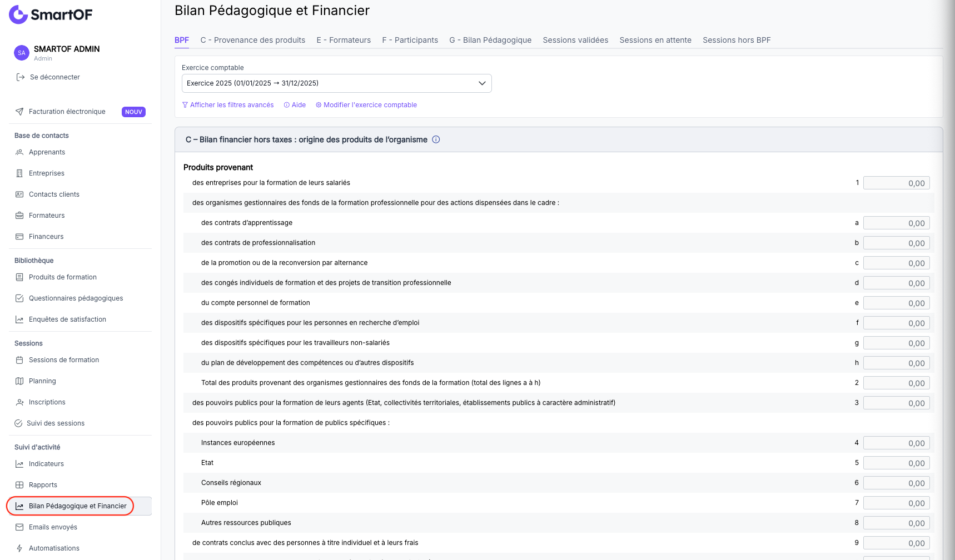Screen dimensions: 955x560
Task: Click the SMARTOF ADMIN user name
Action: 67,49
